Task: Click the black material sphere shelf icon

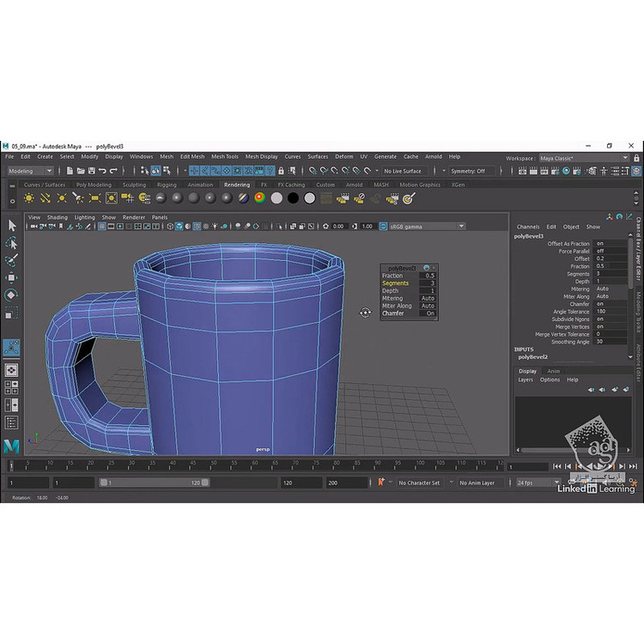Action: [293, 197]
